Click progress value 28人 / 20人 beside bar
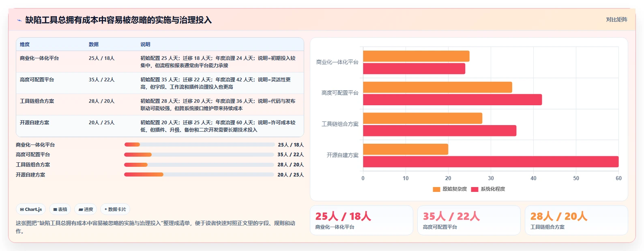644x251 pixels. (291, 165)
